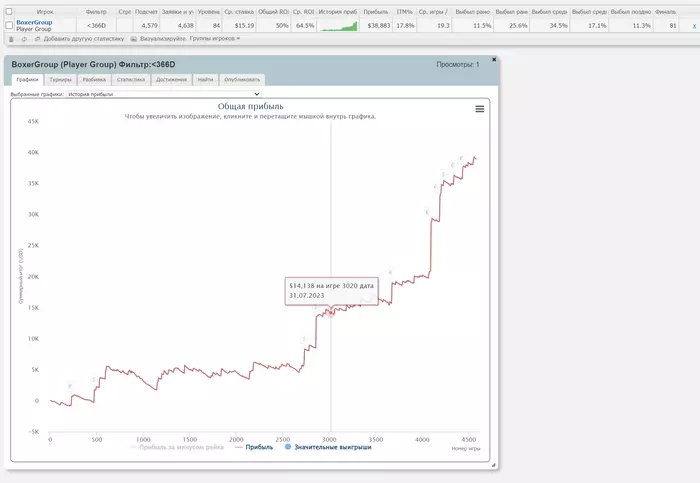Click the blue dot of Значительные выигрыши legend
Viewport: 700px width, 483px height.
coord(288,446)
